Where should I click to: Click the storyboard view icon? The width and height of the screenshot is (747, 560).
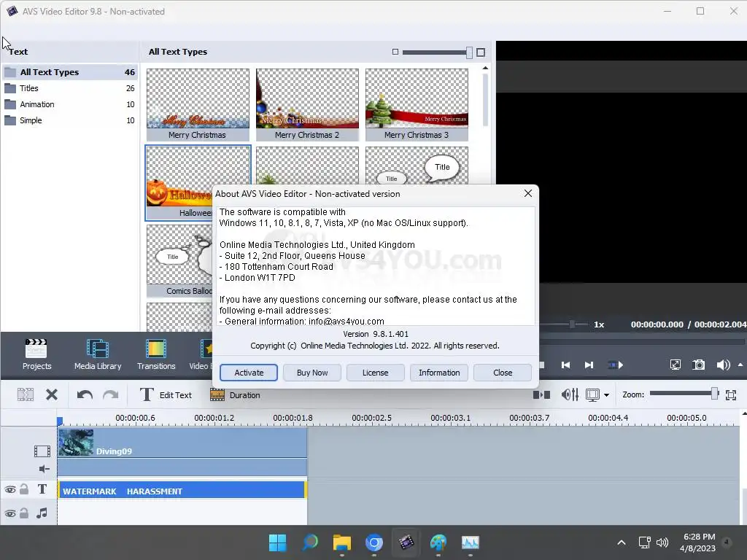542,394
